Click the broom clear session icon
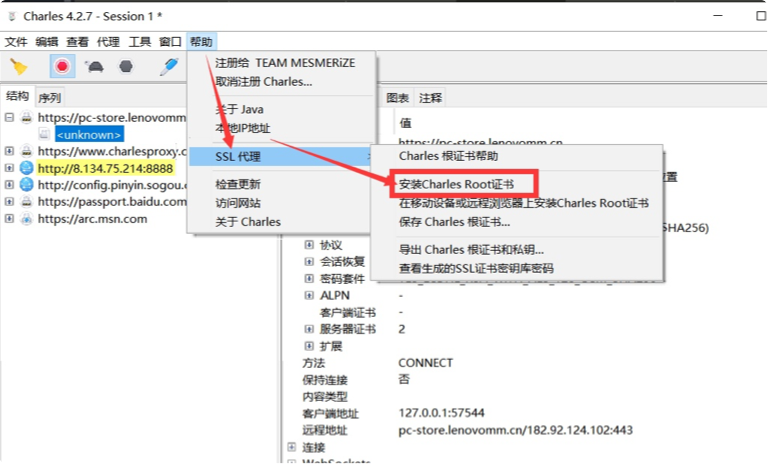768x464 pixels. pyautogui.click(x=18, y=66)
